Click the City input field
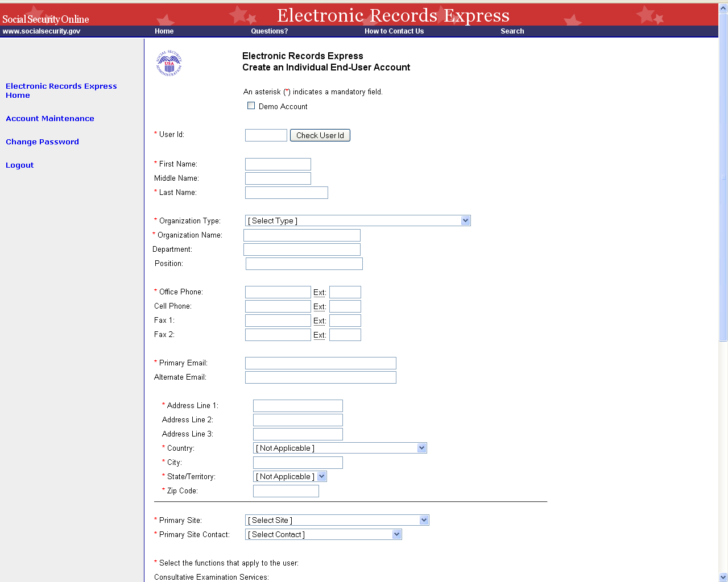The height and width of the screenshot is (582, 728). pyautogui.click(x=298, y=463)
